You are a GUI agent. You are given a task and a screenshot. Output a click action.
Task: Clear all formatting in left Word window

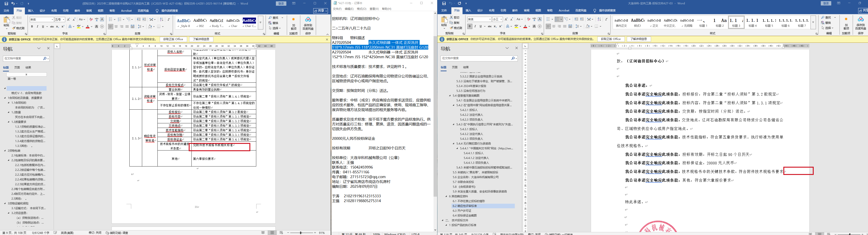(91, 20)
